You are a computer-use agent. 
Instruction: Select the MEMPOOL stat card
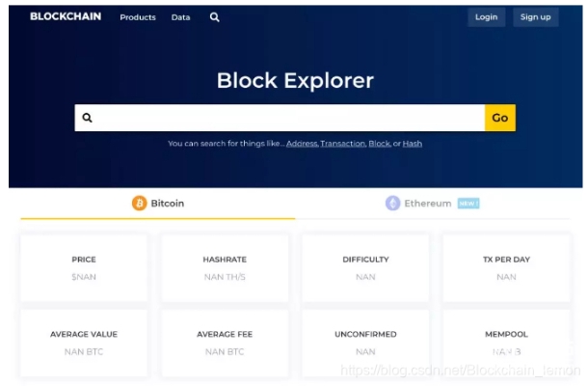coord(507,343)
